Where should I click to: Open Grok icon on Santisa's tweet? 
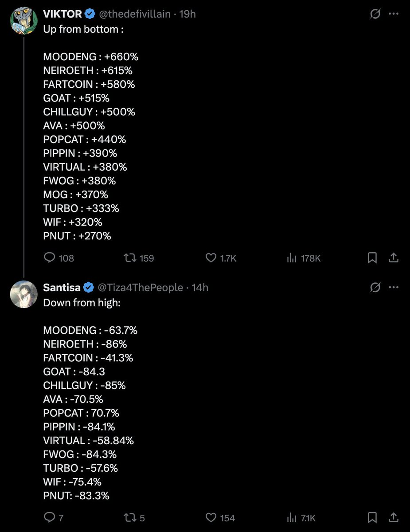pos(375,288)
